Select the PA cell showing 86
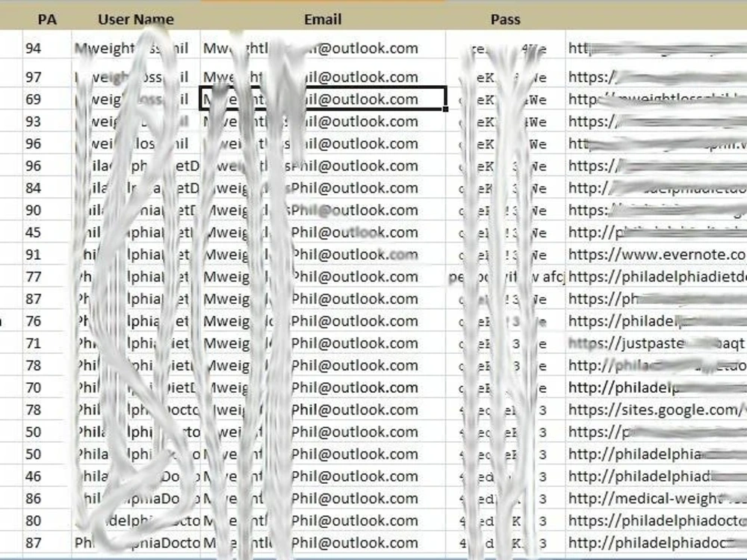Screen dimensions: 747x560 (x=46, y=499)
